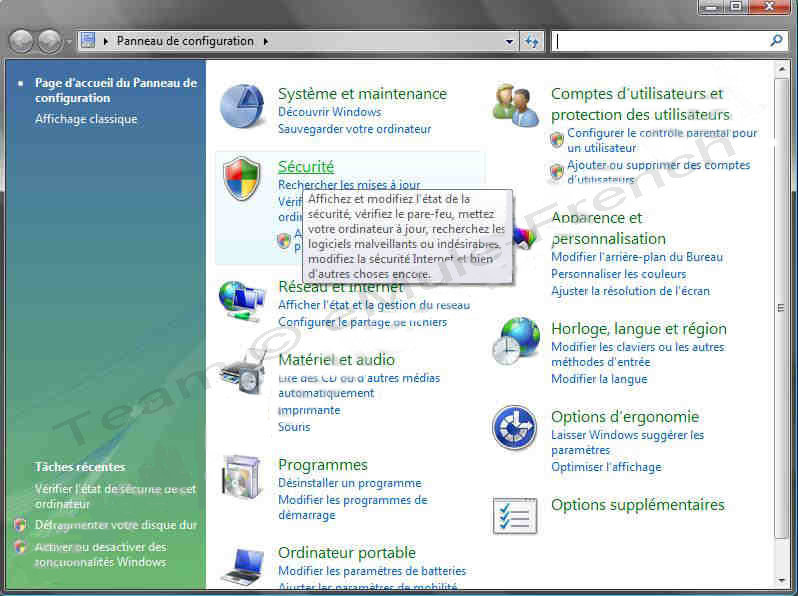798x596 pixels.
Task: Click Modifier la langue link
Action: click(x=599, y=379)
